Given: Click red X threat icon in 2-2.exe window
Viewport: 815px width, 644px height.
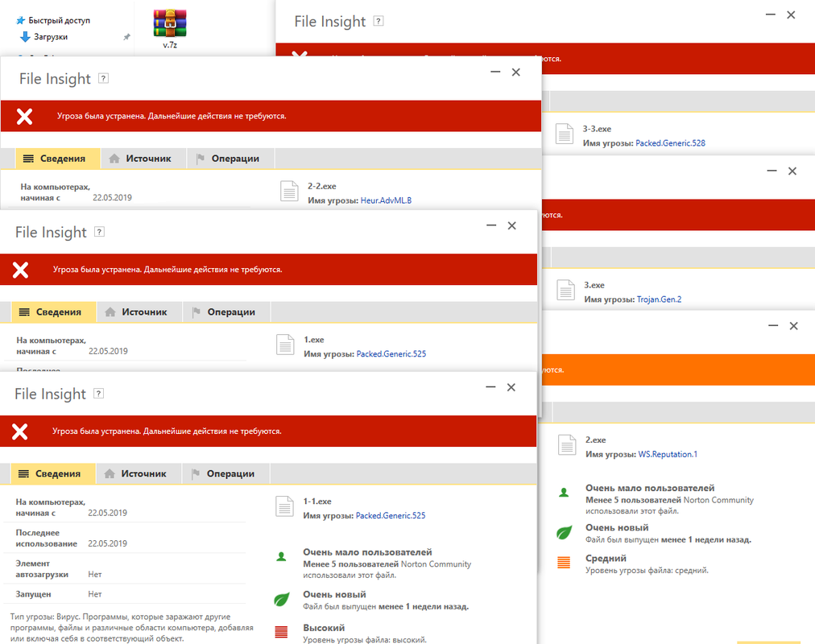Looking at the screenshot, I should pos(24,117).
